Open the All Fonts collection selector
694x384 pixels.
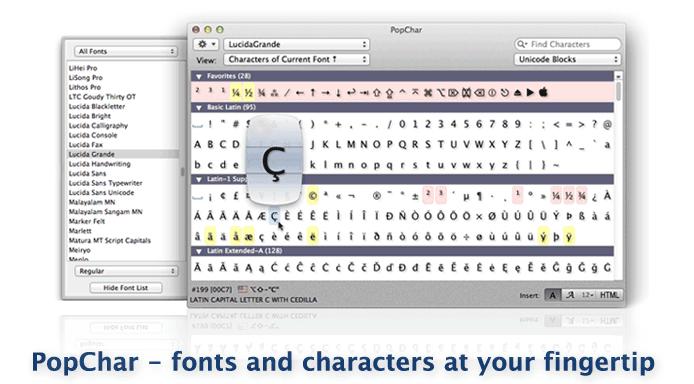(x=126, y=51)
